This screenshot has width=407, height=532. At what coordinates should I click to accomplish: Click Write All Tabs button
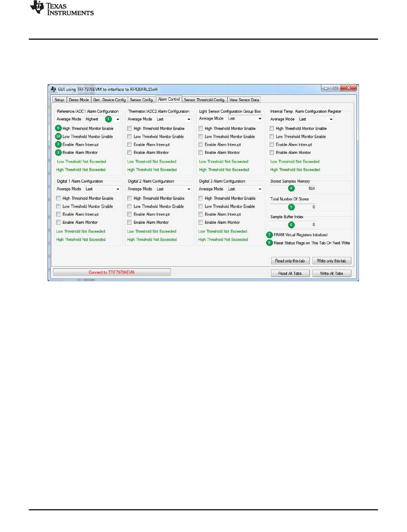(332, 274)
